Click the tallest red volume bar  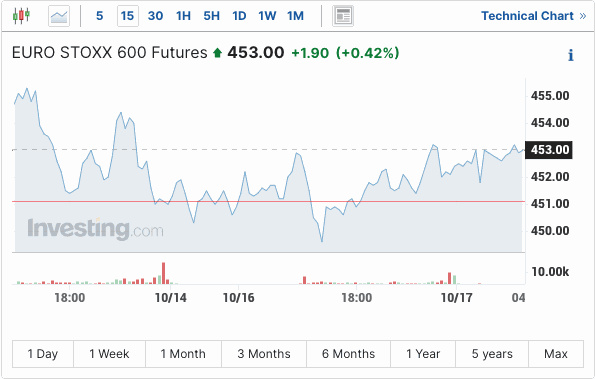point(164,273)
